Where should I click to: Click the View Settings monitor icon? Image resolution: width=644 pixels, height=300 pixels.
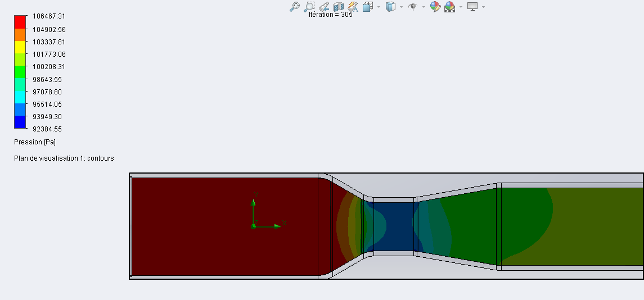472,7
